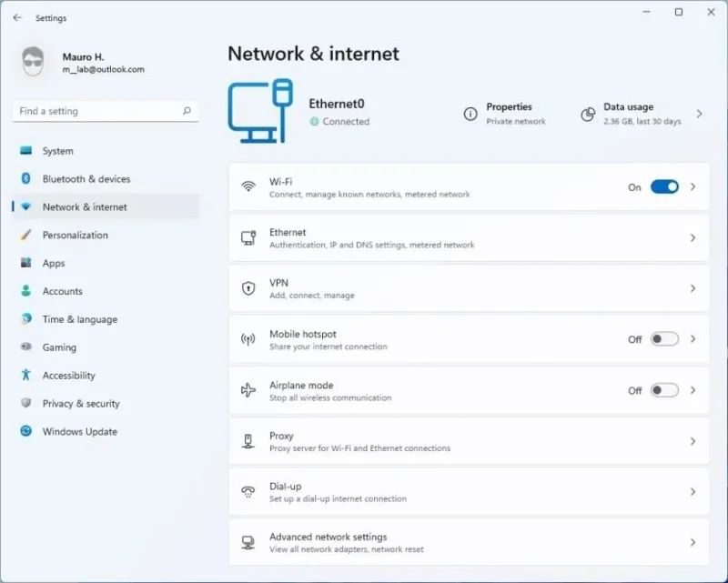Switch on the Airplane mode toggle
The width and height of the screenshot is (728, 583).
tap(664, 390)
